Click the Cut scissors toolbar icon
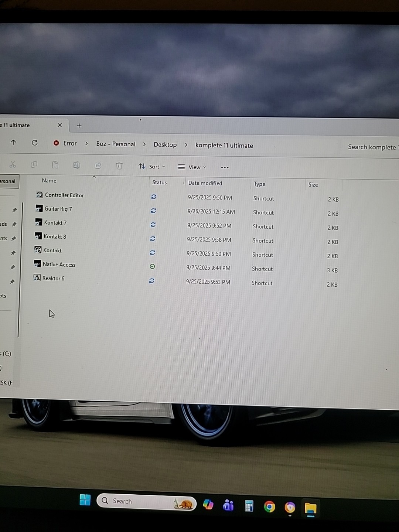The width and height of the screenshot is (399, 532). pos(13,164)
